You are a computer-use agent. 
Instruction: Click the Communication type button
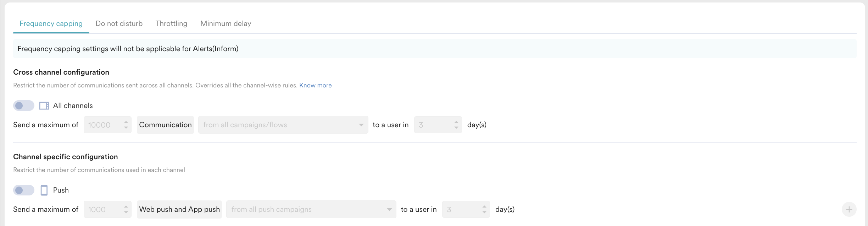coord(165,125)
